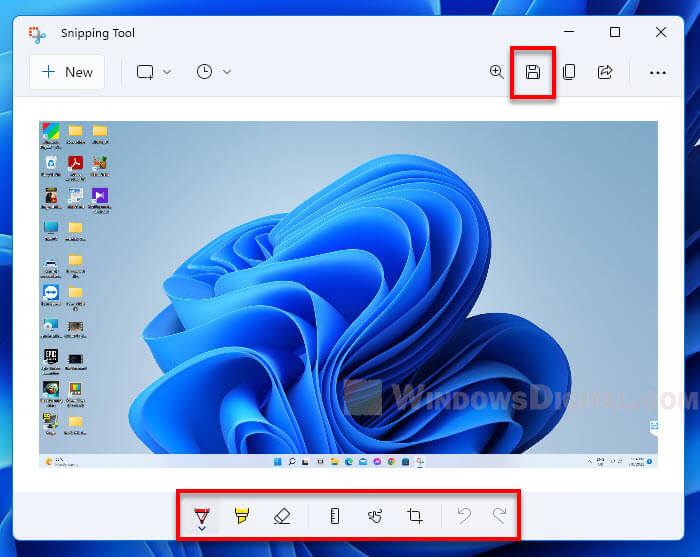This screenshot has width=700, height=557.
Task: Activate the image crop tool
Action: [415, 516]
